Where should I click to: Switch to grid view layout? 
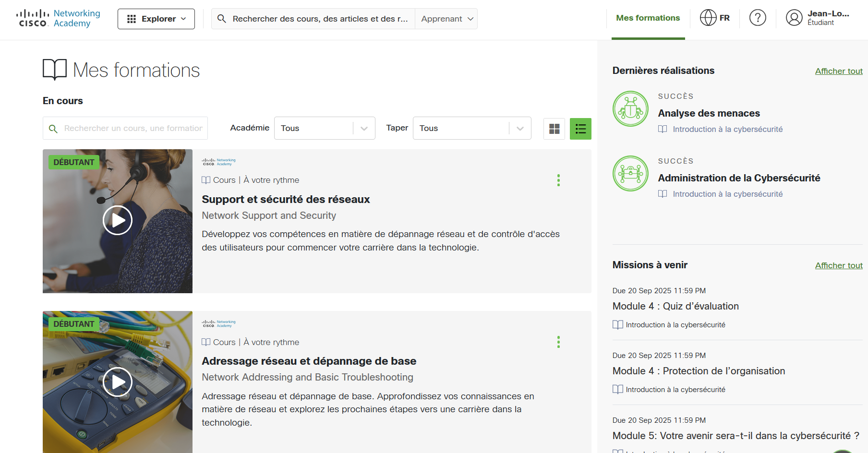pos(554,129)
